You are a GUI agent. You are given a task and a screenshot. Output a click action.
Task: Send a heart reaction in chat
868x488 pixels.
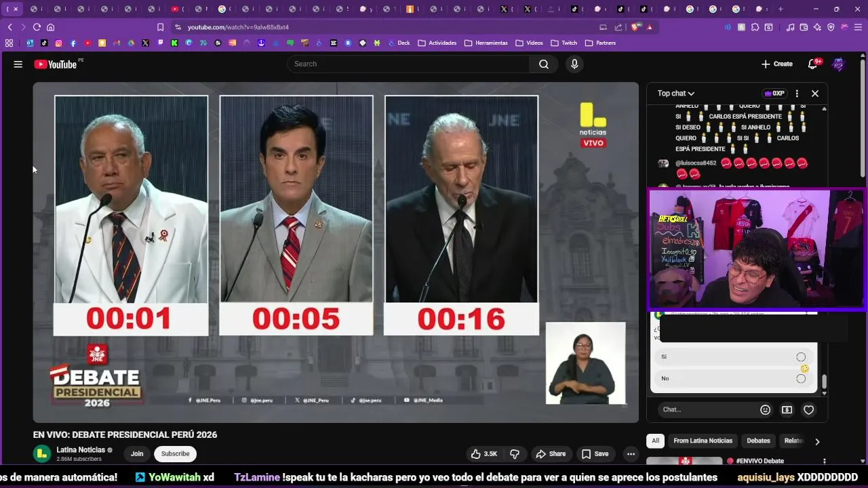point(808,409)
